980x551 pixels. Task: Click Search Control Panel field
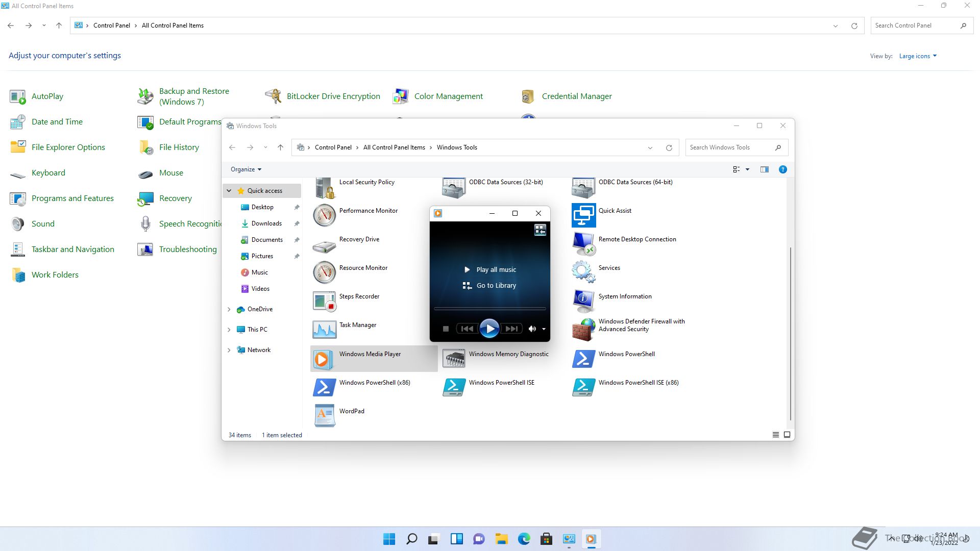click(x=922, y=26)
